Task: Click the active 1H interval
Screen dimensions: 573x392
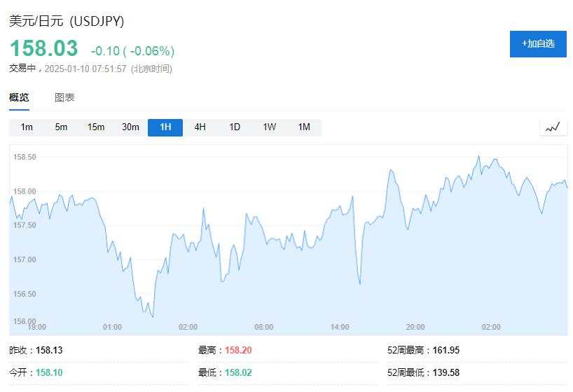Action: click(165, 127)
